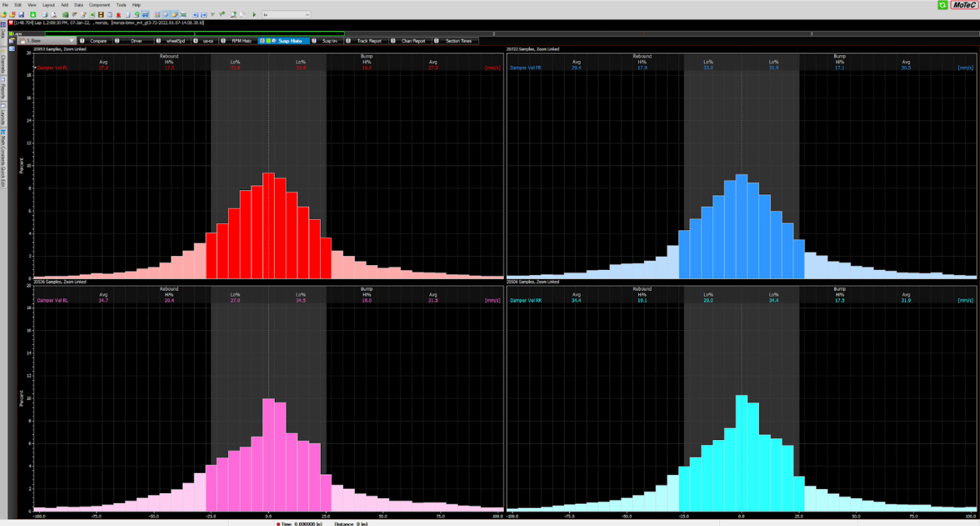The image size is (980, 526).
Task: Open the Edit menu
Action: click(x=18, y=5)
